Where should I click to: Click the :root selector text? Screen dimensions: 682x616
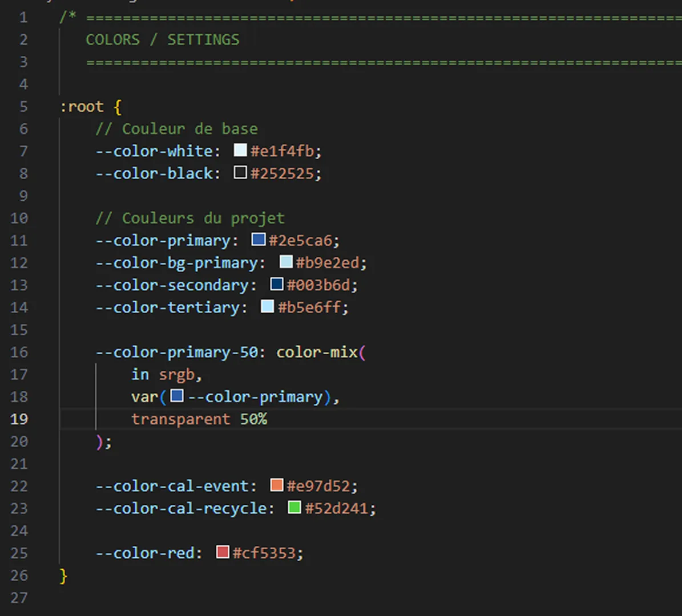point(82,106)
